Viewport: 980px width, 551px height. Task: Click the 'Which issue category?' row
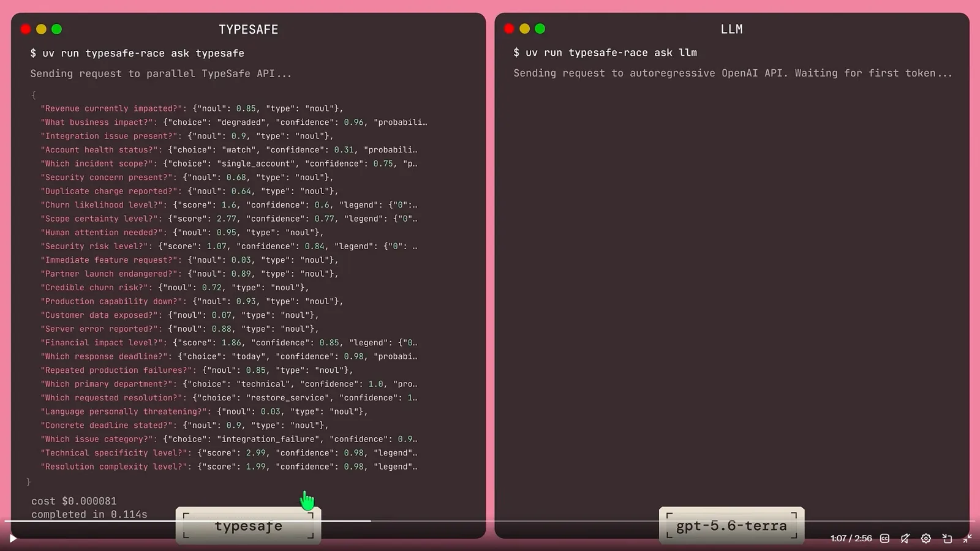click(229, 439)
